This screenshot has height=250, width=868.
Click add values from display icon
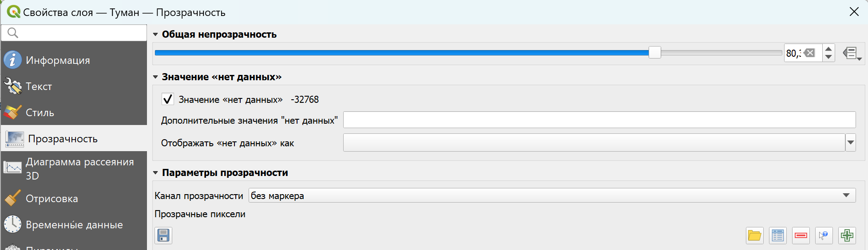824,235
